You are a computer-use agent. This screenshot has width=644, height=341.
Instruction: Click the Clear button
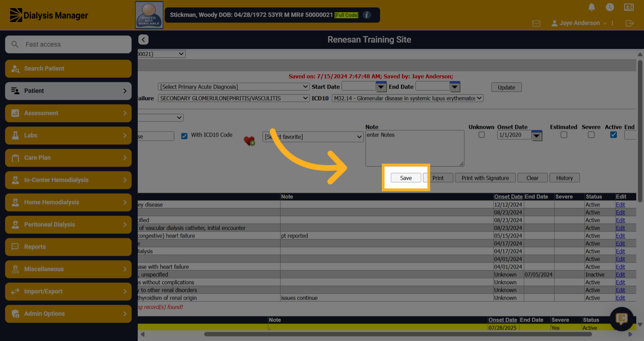(x=532, y=178)
